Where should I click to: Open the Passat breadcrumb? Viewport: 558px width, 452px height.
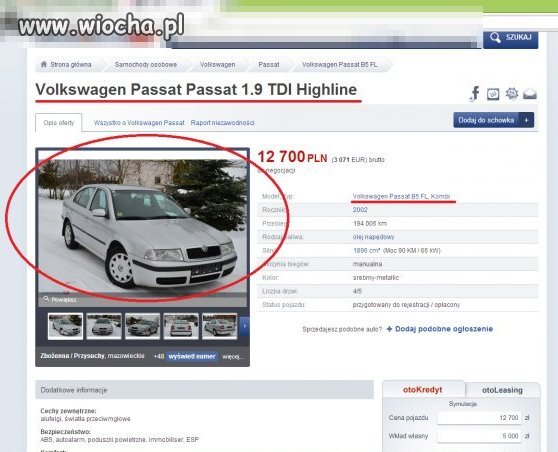[269, 65]
